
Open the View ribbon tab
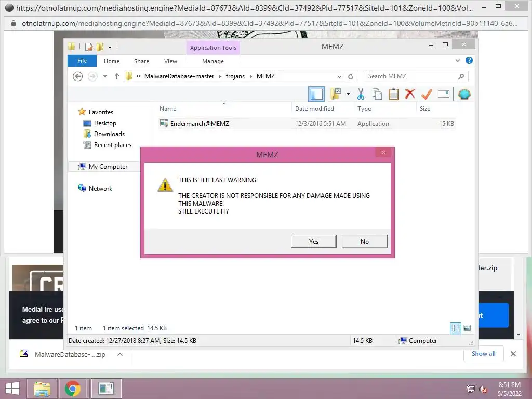(x=170, y=61)
